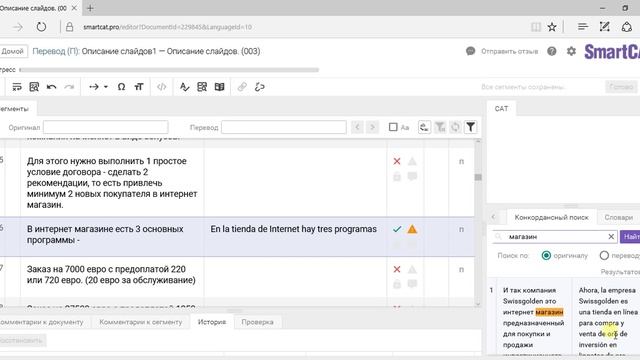Click the green confirm checkmark on segment 6
The image size is (640, 360).
[397, 229]
